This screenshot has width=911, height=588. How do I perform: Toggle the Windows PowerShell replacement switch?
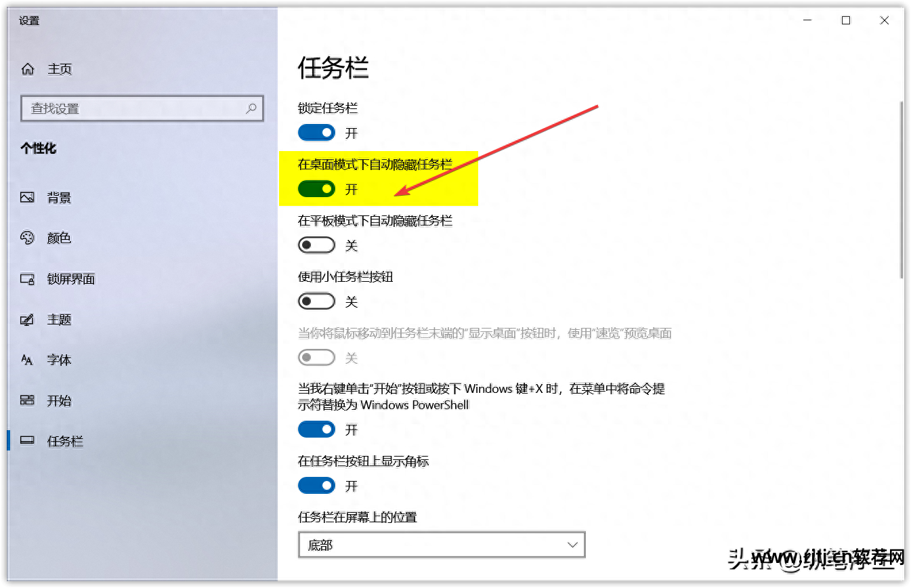(316, 429)
